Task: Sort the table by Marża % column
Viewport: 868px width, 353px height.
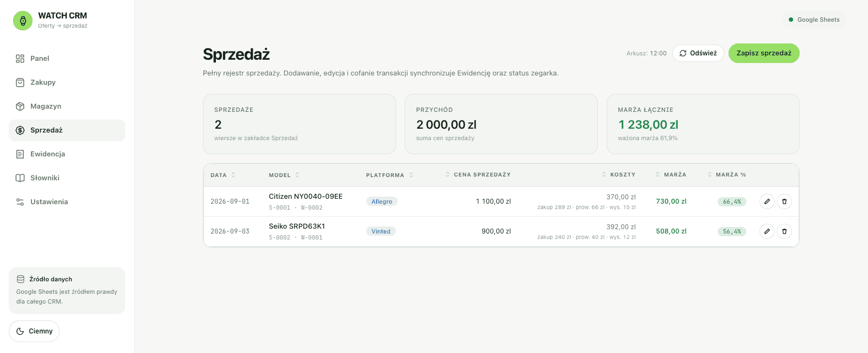Action: [727, 175]
